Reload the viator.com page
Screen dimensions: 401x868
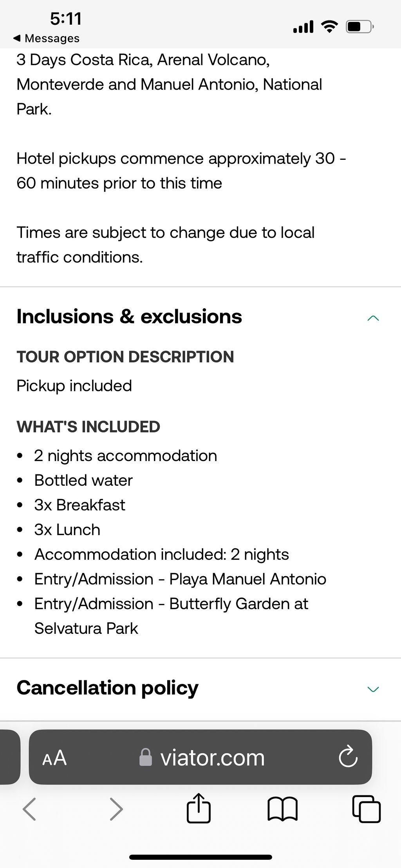(348, 756)
